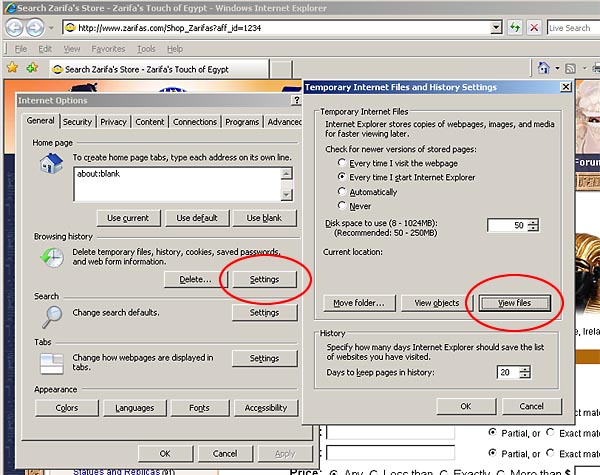Click the Use blank button
600x475 pixels.
pos(264,218)
